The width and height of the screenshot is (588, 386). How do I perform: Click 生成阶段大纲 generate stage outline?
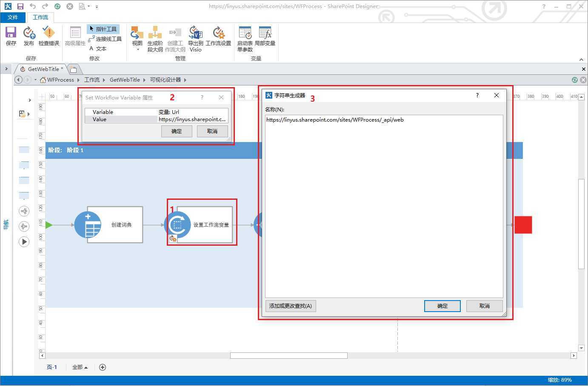click(155, 39)
